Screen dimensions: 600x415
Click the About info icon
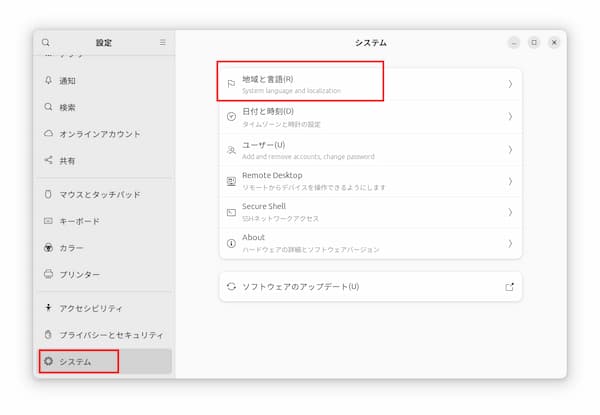(231, 243)
